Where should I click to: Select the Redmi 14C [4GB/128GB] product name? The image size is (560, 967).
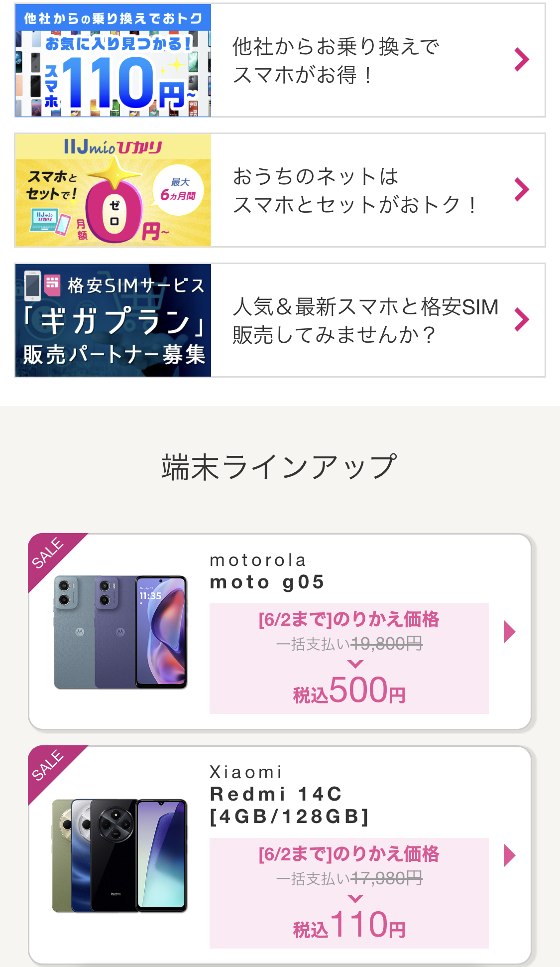(289, 805)
